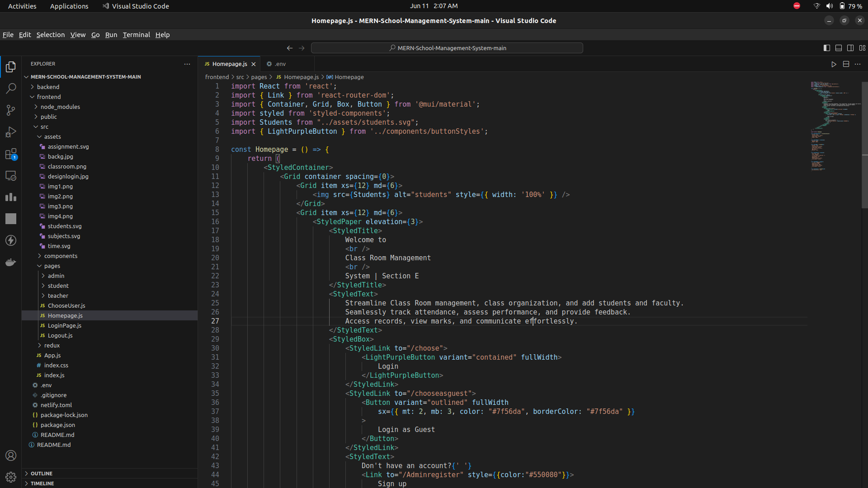Click the Source Control icon in sidebar
The image size is (868, 488).
(11, 111)
